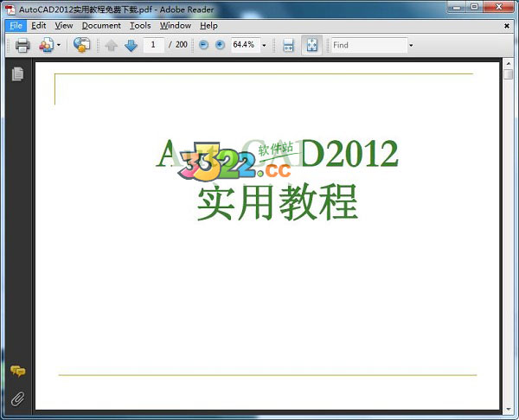Go to previous page with up arrow

[x=112, y=45]
